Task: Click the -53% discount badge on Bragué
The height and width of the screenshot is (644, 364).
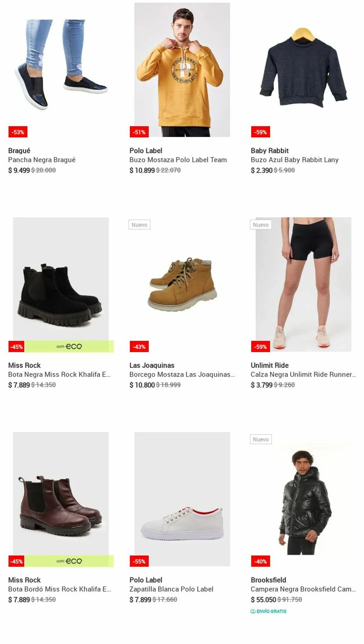Action: pos(18,132)
